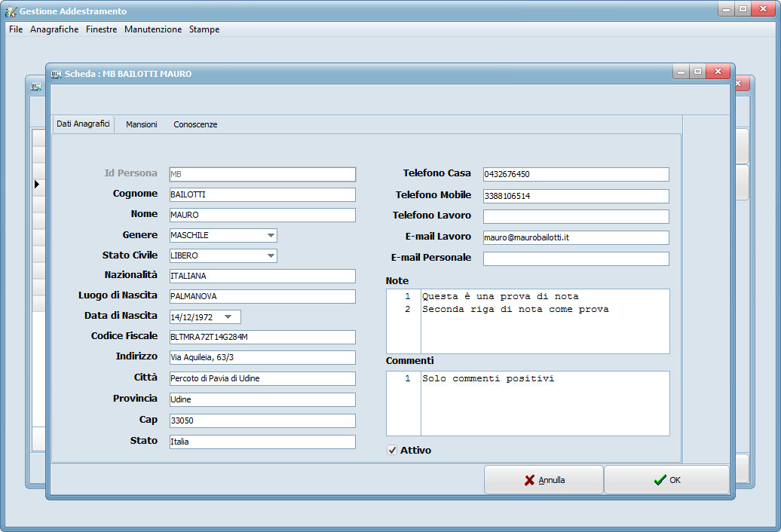Viewport: 781px width, 532px height.
Task: Toggle the Attivo checkbox
Action: click(392, 451)
